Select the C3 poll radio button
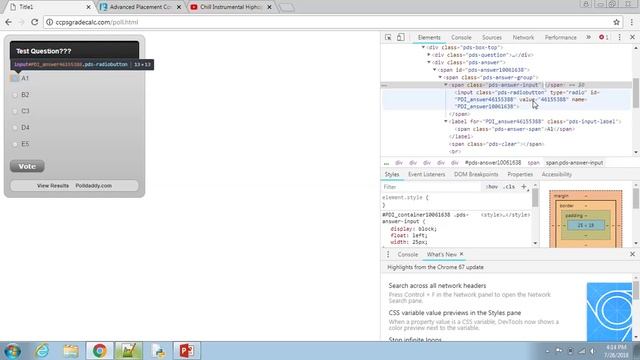 pyautogui.click(x=15, y=111)
